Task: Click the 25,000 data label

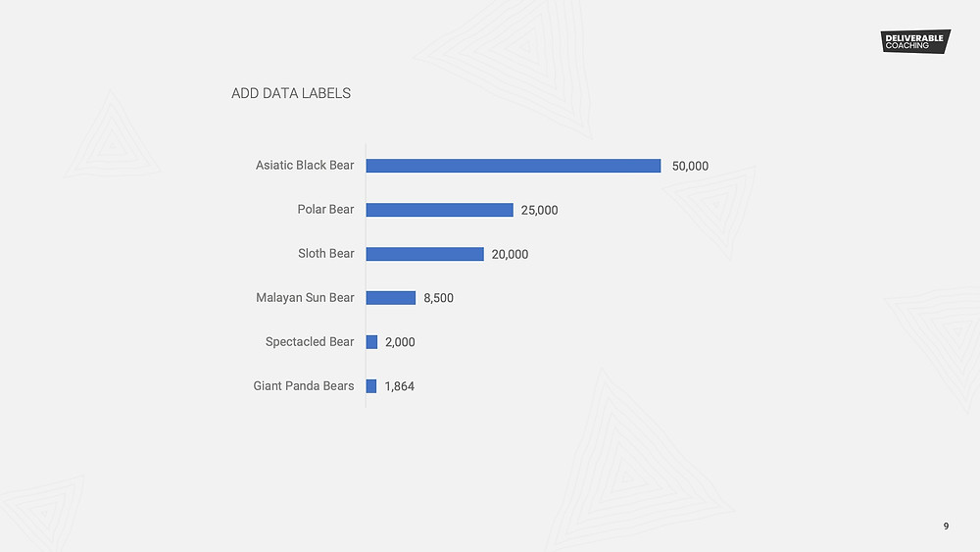Action: [x=539, y=211]
